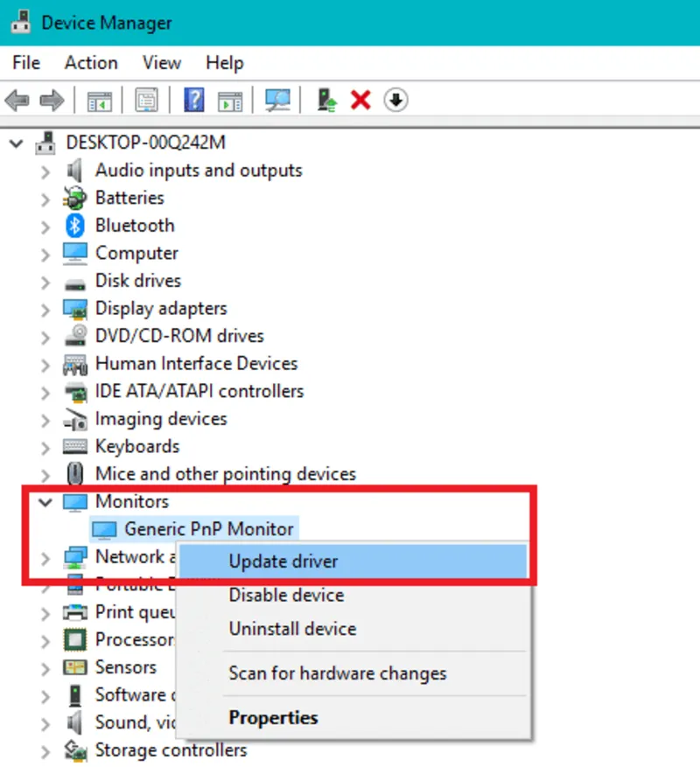Expand the Keyboards category
Screen dimensions: 700x767
pos(45,448)
